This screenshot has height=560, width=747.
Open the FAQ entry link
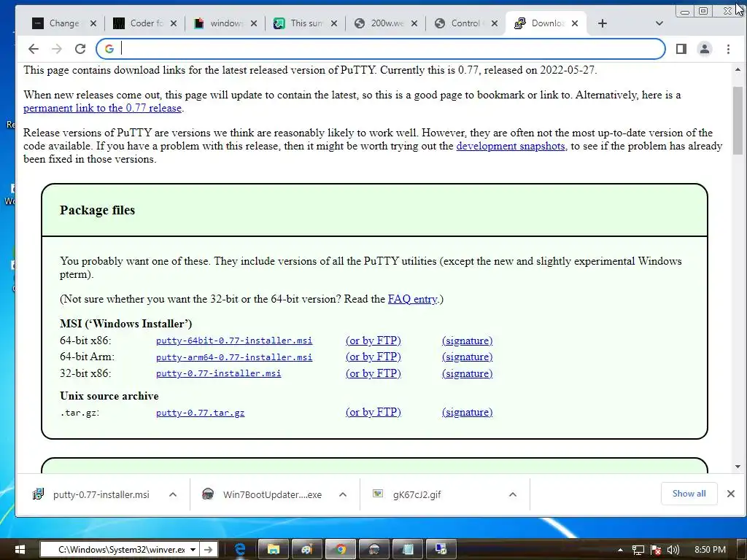pos(413,299)
